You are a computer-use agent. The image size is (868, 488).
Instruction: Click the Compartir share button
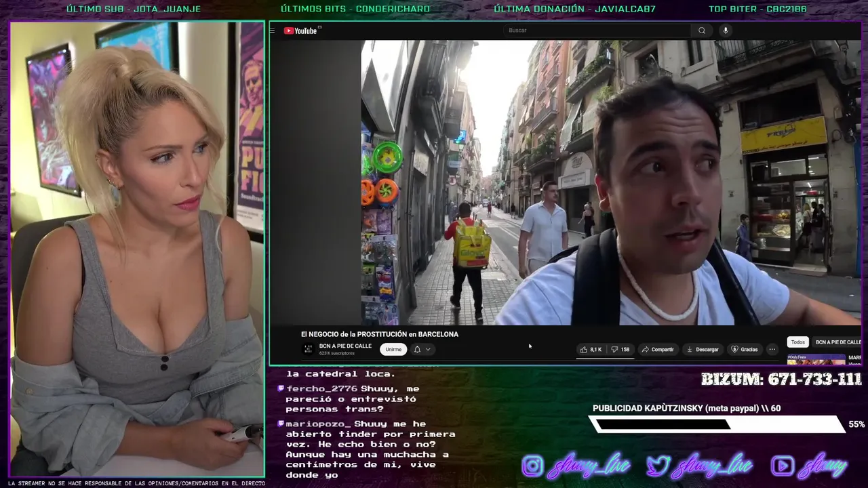click(x=658, y=350)
